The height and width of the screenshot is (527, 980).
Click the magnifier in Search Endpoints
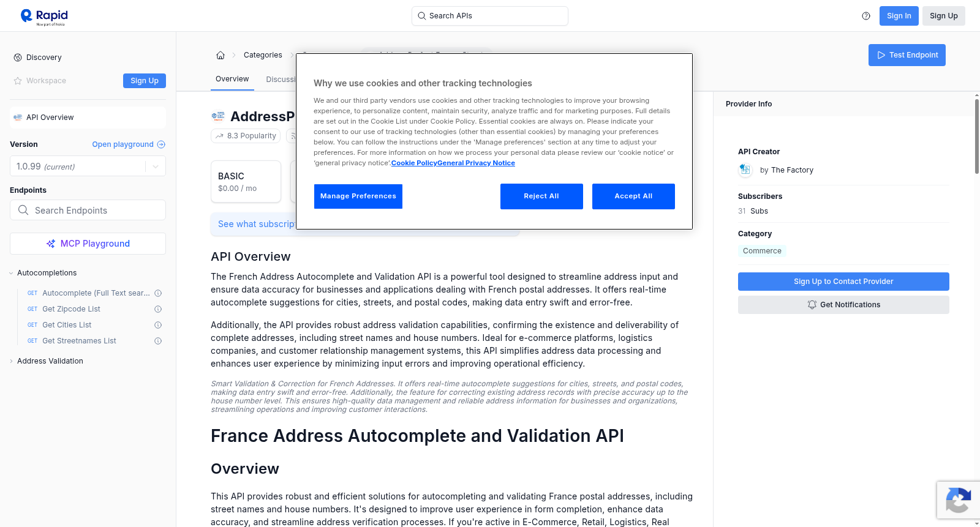click(x=23, y=210)
